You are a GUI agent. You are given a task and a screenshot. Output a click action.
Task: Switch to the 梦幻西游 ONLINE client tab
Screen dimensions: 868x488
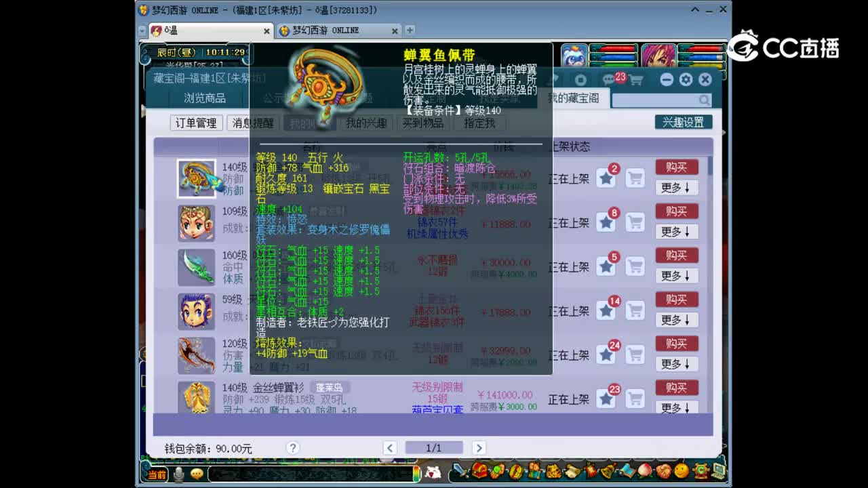[339, 30]
